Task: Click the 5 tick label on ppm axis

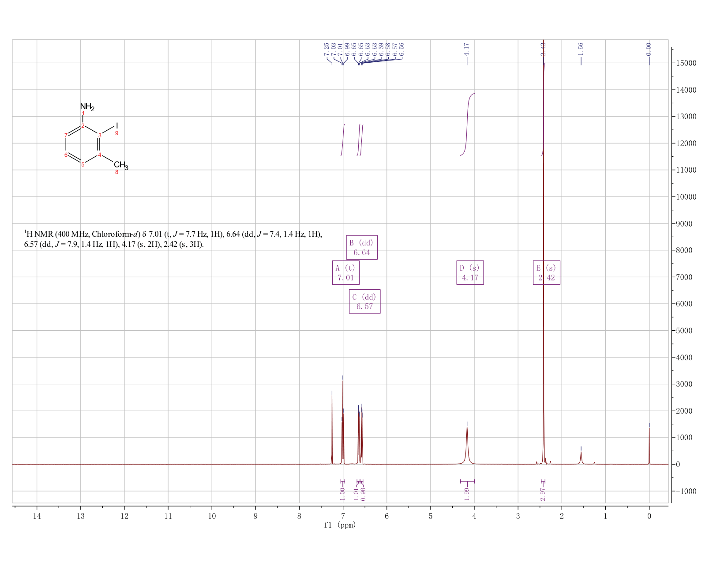Action: coord(431,515)
